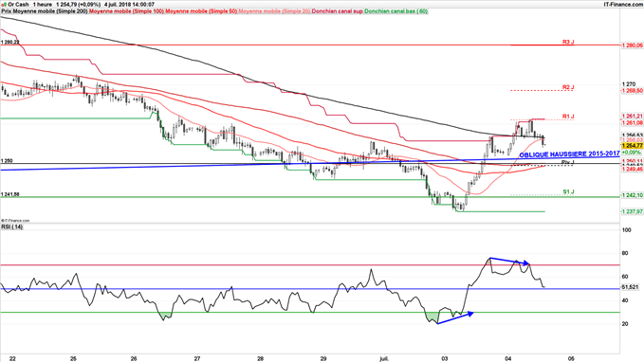Click the S1 J support label

[x=568, y=191]
